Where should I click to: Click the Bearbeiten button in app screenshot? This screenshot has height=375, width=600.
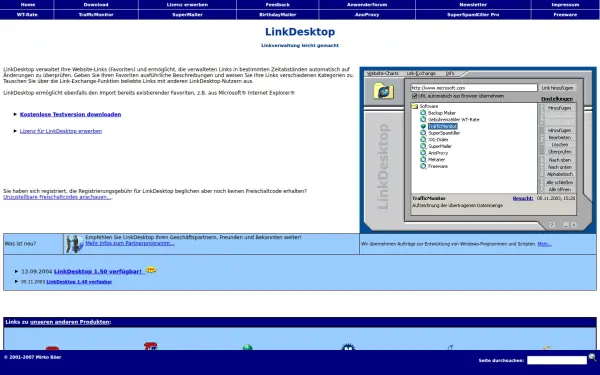(560, 137)
